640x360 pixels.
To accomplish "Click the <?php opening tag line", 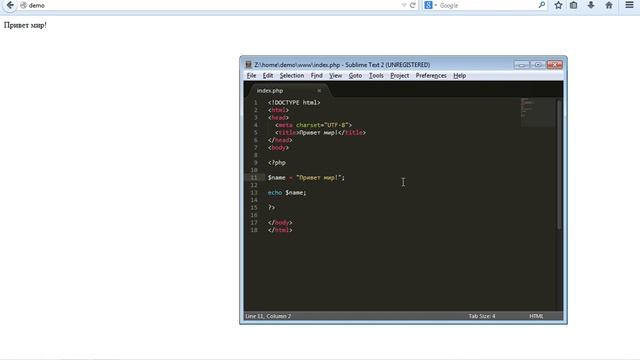I will tap(277, 162).
